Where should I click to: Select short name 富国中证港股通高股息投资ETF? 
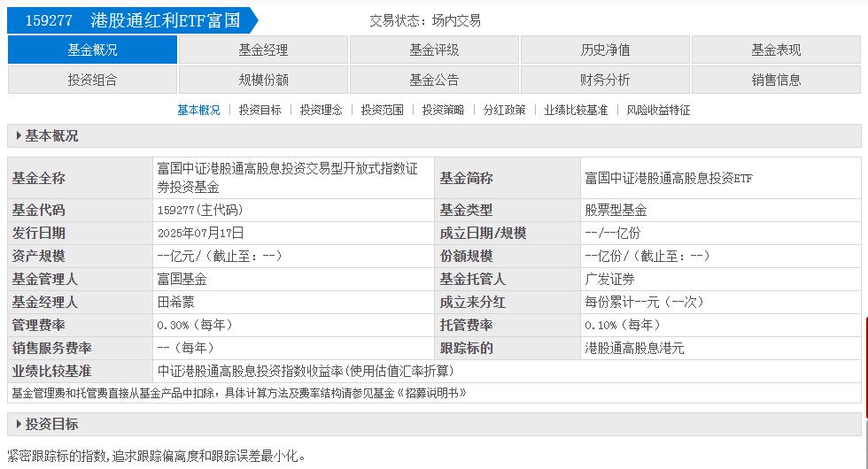(669, 178)
